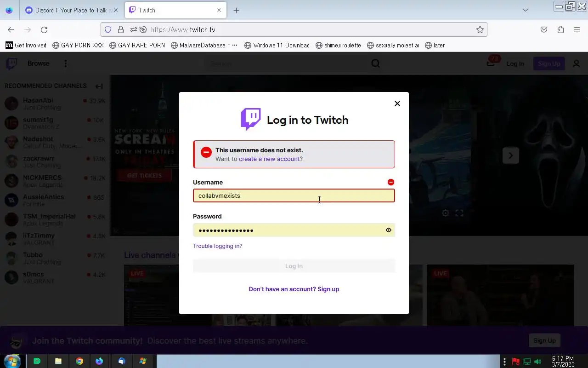This screenshot has height=368, width=588.
Task: Click the Username input field
Action: 294,195
